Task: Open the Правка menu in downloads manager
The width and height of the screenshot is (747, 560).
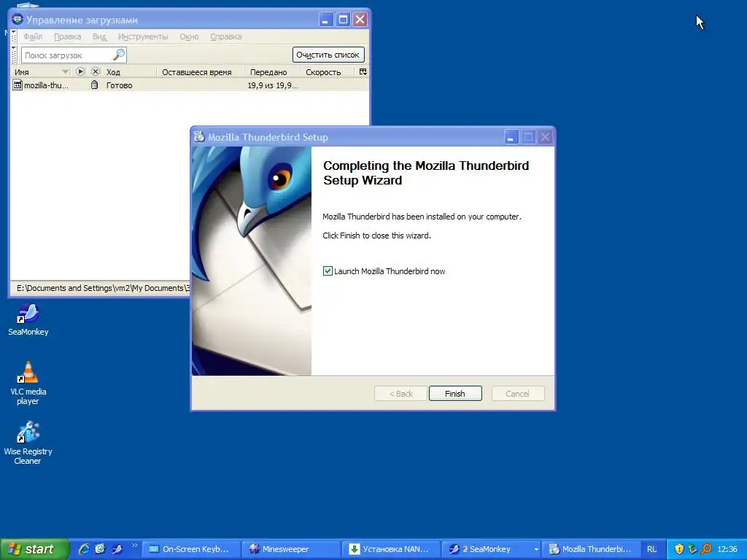Action: click(67, 36)
